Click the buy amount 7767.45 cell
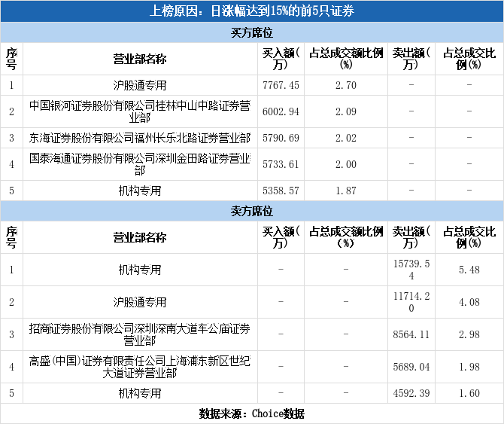Image resolution: width=504 pixels, height=424 pixels. click(x=281, y=85)
